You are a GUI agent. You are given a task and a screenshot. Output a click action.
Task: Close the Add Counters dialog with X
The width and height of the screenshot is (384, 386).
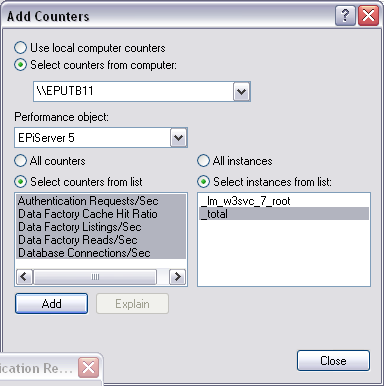coord(368,15)
